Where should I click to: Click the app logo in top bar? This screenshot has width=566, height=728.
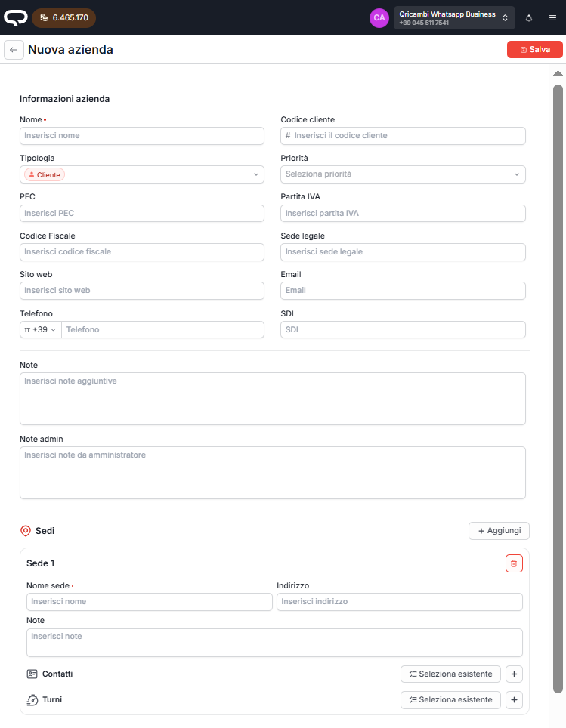coord(15,17)
